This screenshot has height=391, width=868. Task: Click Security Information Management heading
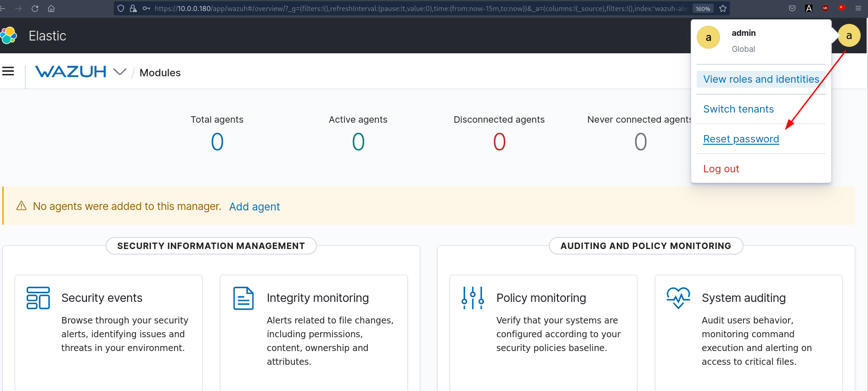[211, 246]
